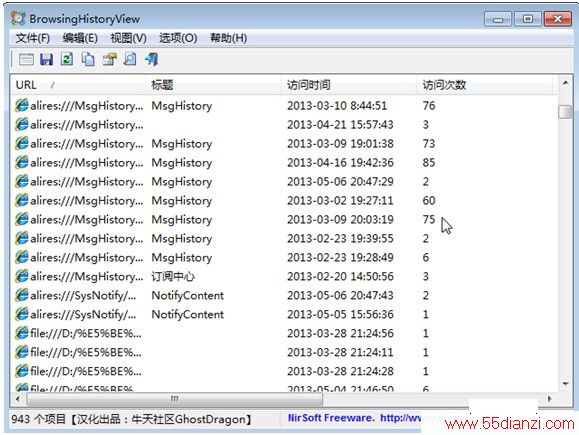Click IE icon of the 订阅中心 row
The width and height of the screenshot is (579, 435).
coord(21,276)
